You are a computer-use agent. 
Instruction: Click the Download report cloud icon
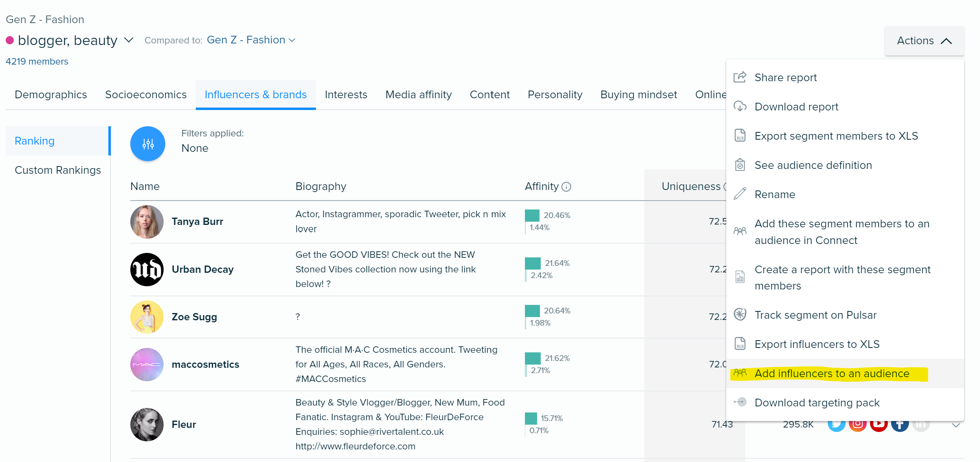pyautogui.click(x=740, y=106)
